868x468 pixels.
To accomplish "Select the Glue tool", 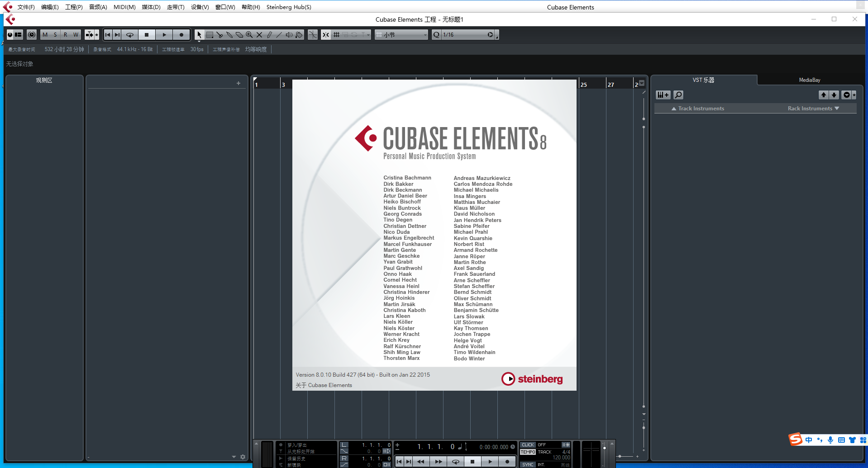I will [229, 35].
